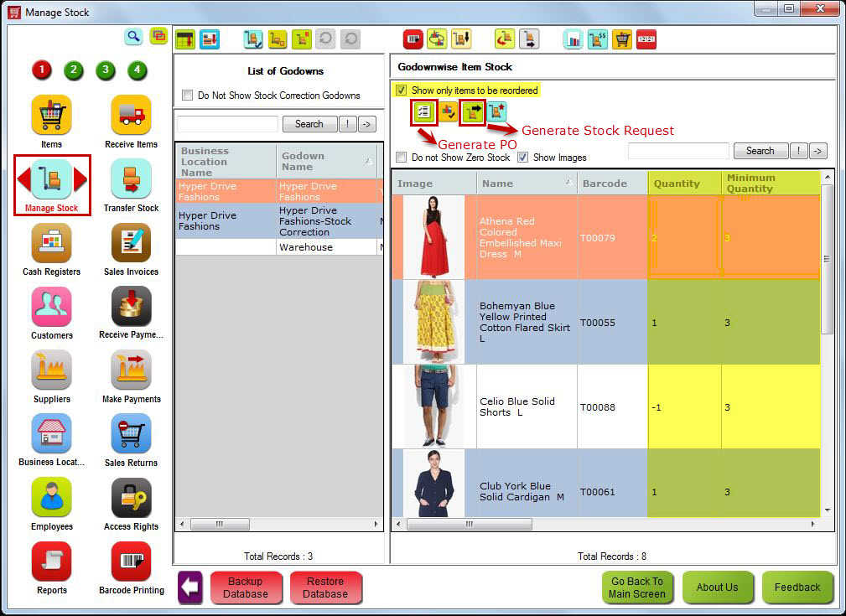Enable Do not Show Zero Stock
This screenshot has height=616, width=846.
point(400,158)
